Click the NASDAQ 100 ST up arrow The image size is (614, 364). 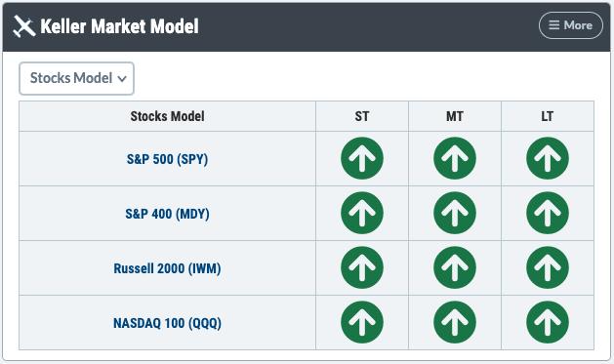point(362,322)
